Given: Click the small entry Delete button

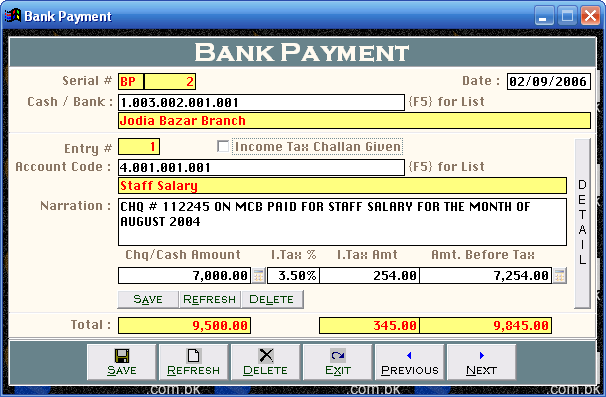Looking at the screenshot, I should (x=272, y=300).
